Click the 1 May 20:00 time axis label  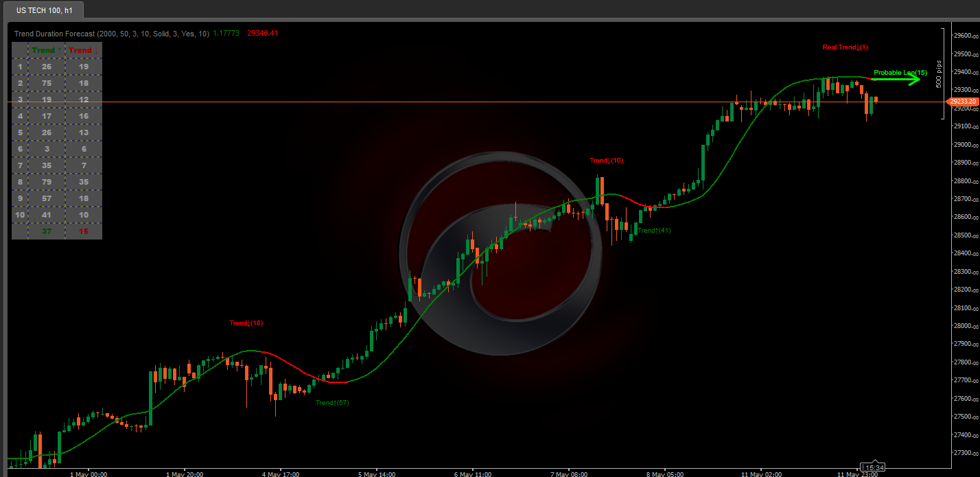[x=185, y=474]
